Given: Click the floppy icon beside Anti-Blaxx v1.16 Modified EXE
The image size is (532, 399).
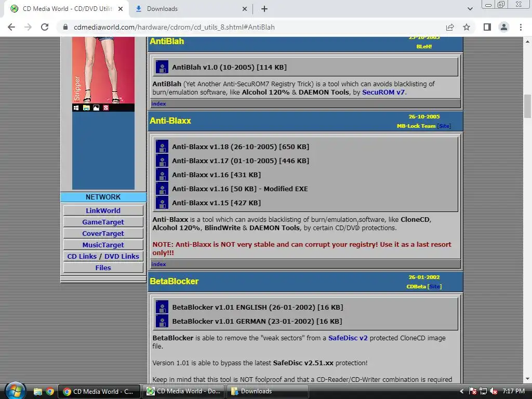Looking at the screenshot, I should [x=162, y=189].
